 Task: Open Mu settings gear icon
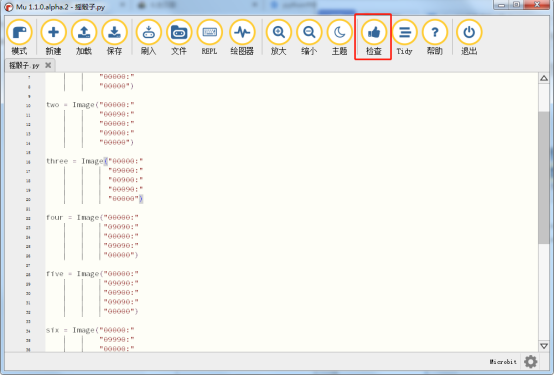point(531,362)
